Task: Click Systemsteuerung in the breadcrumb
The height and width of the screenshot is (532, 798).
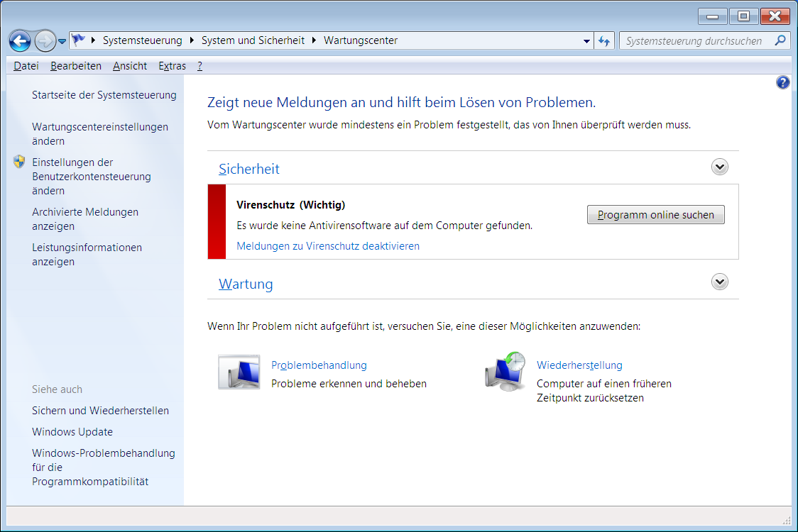Action: (x=143, y=40)
